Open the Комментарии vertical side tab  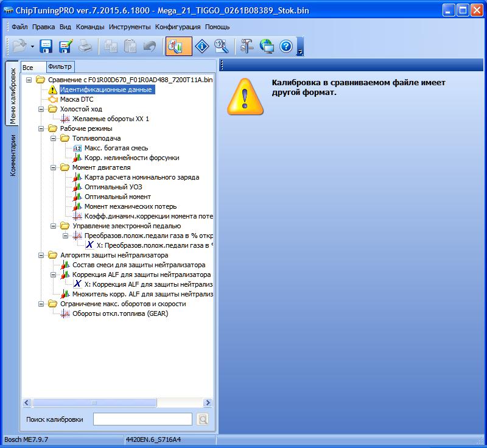coord(13,155)
